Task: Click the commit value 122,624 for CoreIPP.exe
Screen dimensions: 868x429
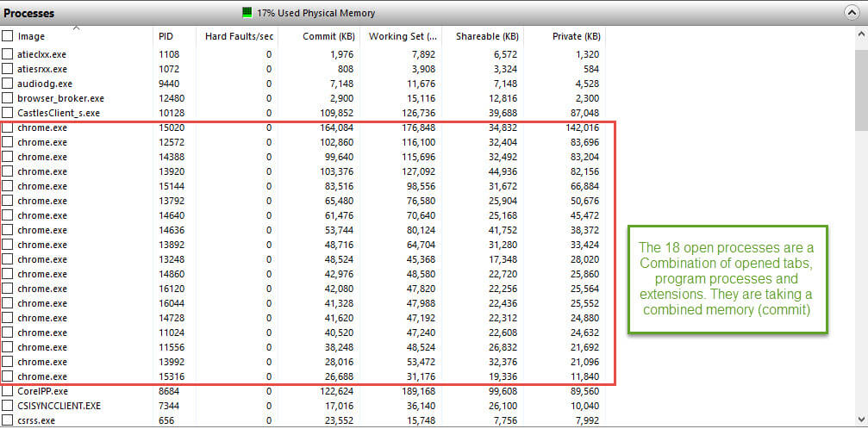Action: pos(336,391)
